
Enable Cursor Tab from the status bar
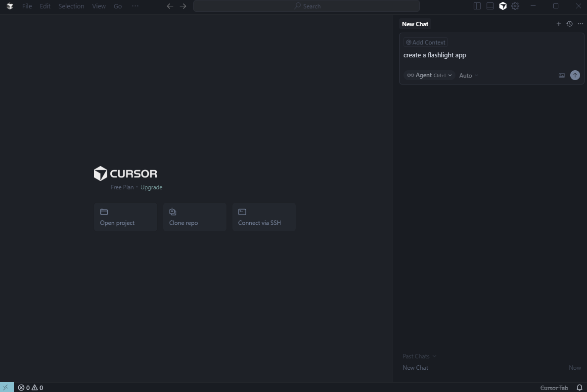click(x=554, y=388)
